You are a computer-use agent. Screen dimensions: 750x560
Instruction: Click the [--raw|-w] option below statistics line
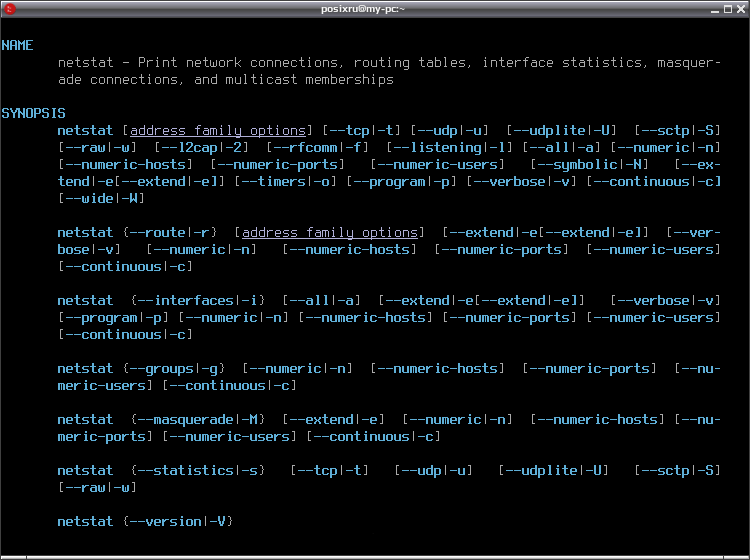click(x=97, y=487)
